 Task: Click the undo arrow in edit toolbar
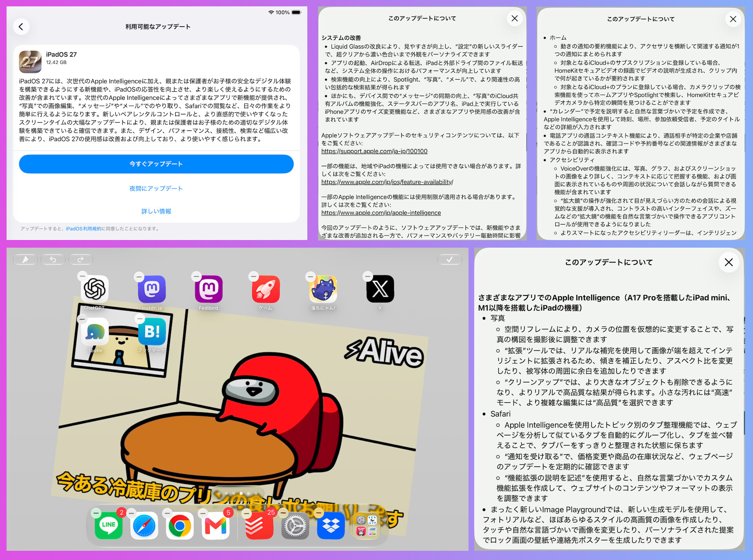pyautogui.click(x=53, y=259)
